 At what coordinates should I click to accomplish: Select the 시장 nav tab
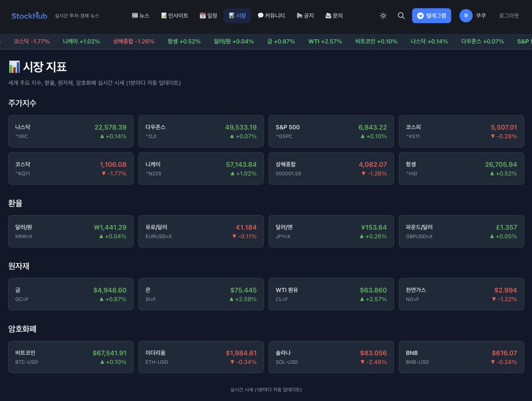point(237,16)
